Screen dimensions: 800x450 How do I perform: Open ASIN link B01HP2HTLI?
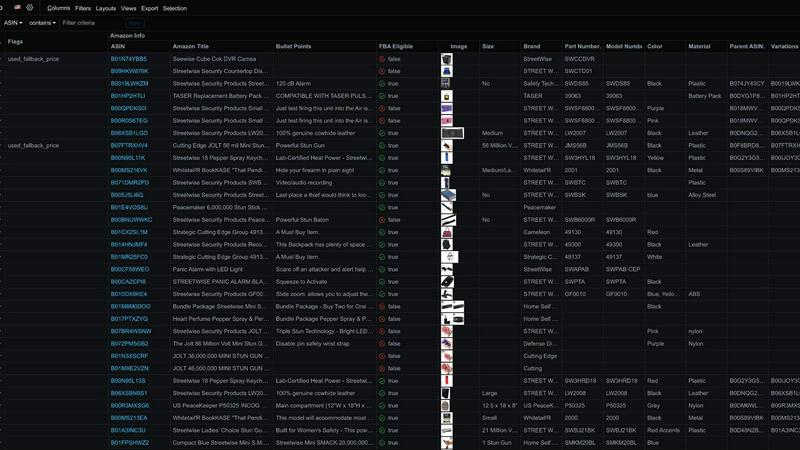pos(128,96)
